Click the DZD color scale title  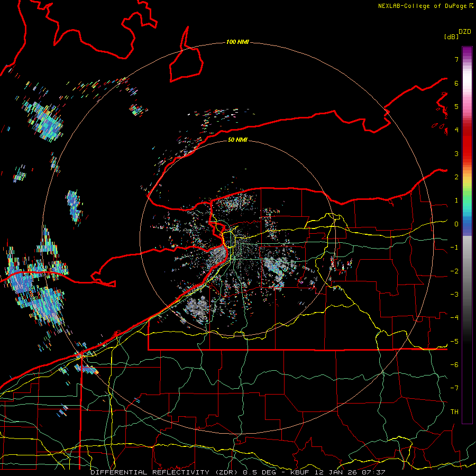coord(465,32)
